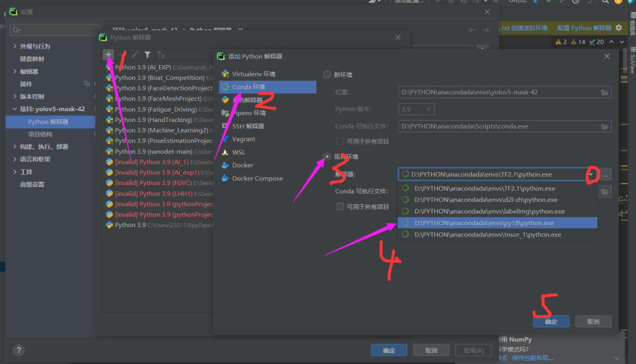Image resolution: width=636 pixels, height=364 pixels.
Task: Click 取消 at bottom of Settings window
Action: (x=431, y=350)
